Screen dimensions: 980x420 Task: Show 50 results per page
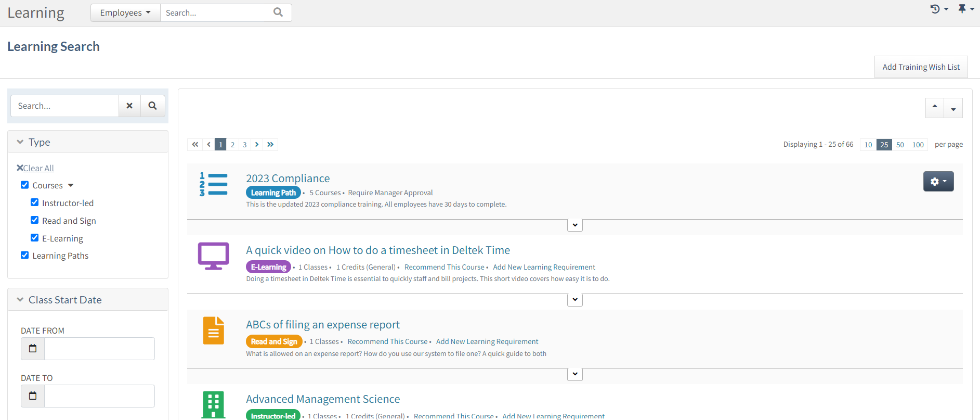pyautogui.click(x=900, y=145)
